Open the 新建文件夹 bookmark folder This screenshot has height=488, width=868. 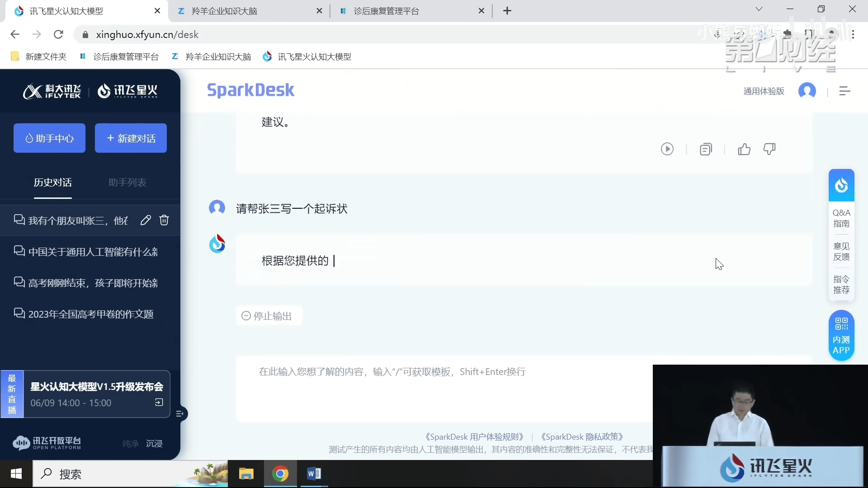tap(39, 56)
